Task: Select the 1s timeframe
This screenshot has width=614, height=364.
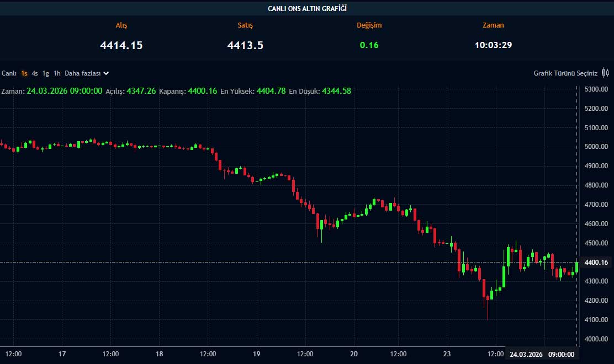Action: coord(24,73)
